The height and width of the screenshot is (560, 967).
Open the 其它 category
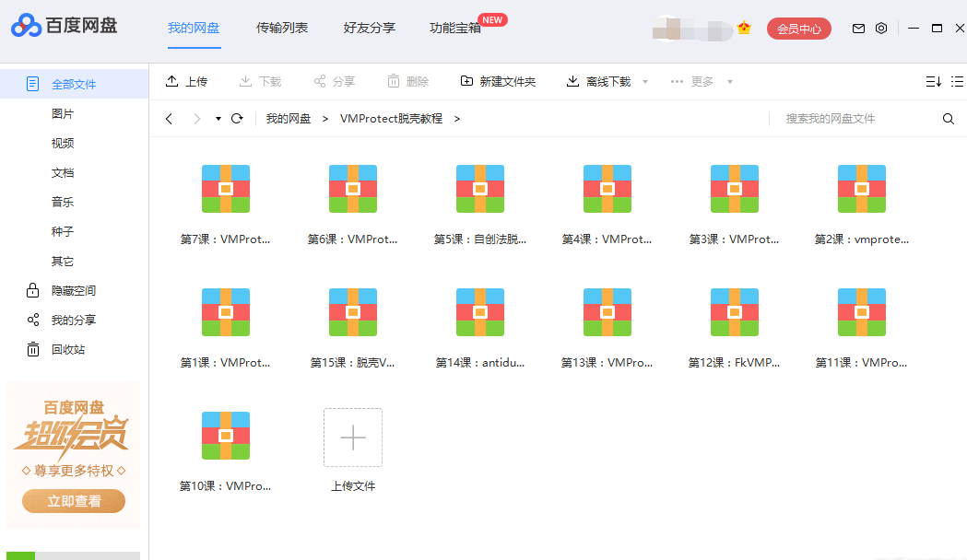[63, 261]
